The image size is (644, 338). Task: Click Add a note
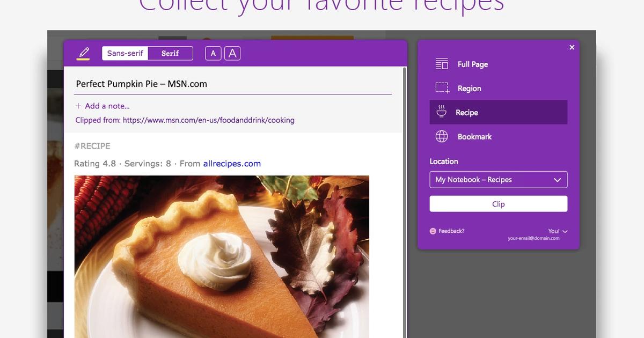click(103, 106)
